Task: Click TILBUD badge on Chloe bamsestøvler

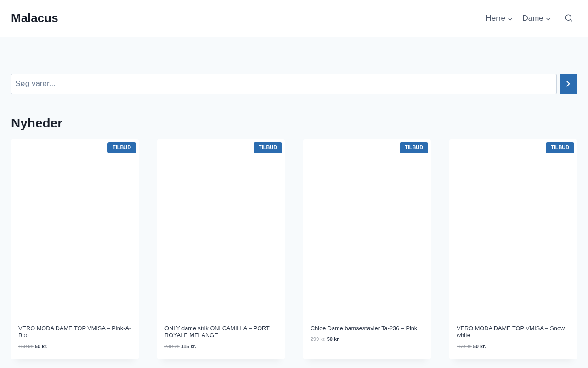Action: (x=414, y=148)
